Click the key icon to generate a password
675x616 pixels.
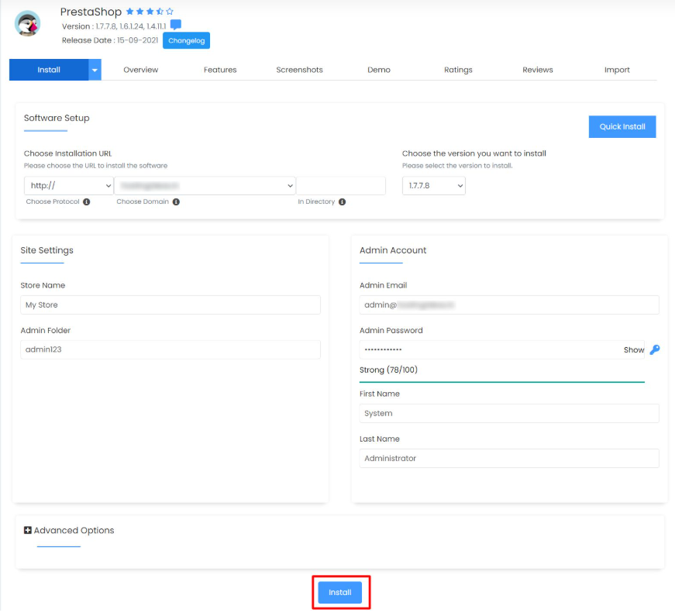point(655,350)
